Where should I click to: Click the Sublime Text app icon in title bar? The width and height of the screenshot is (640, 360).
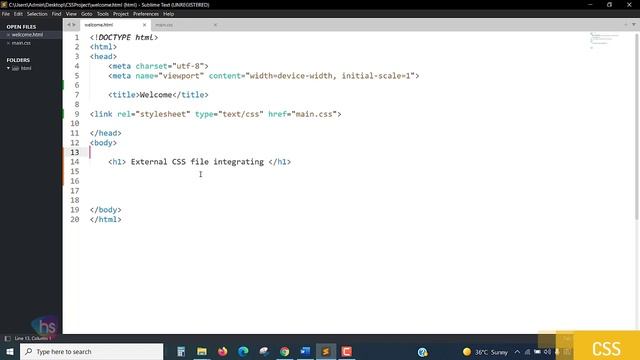coord(4,5)
